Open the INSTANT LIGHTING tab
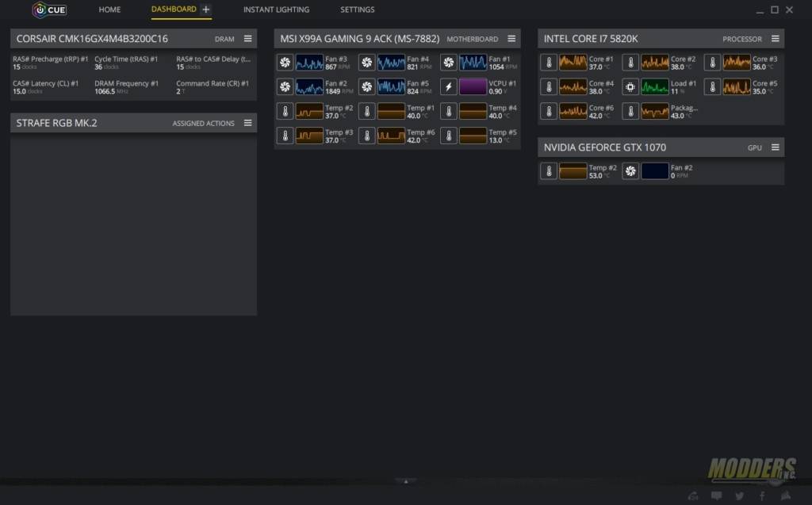 tap(276, 10)
